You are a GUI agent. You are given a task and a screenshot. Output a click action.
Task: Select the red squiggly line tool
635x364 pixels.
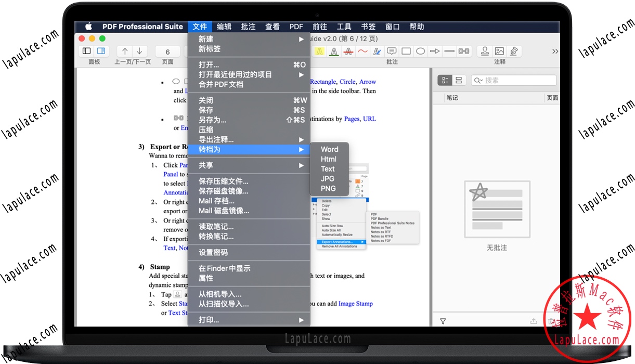362,51
